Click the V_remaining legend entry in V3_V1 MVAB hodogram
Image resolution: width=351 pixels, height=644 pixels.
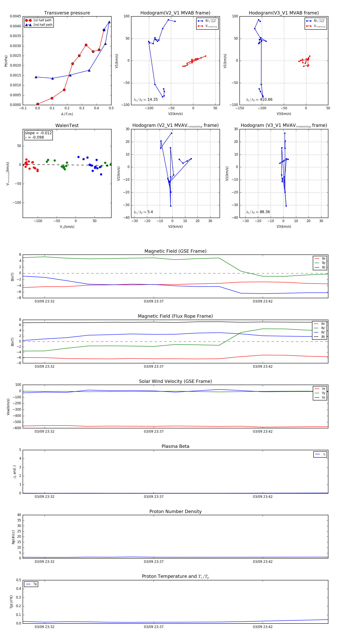(x=316, y=26)
